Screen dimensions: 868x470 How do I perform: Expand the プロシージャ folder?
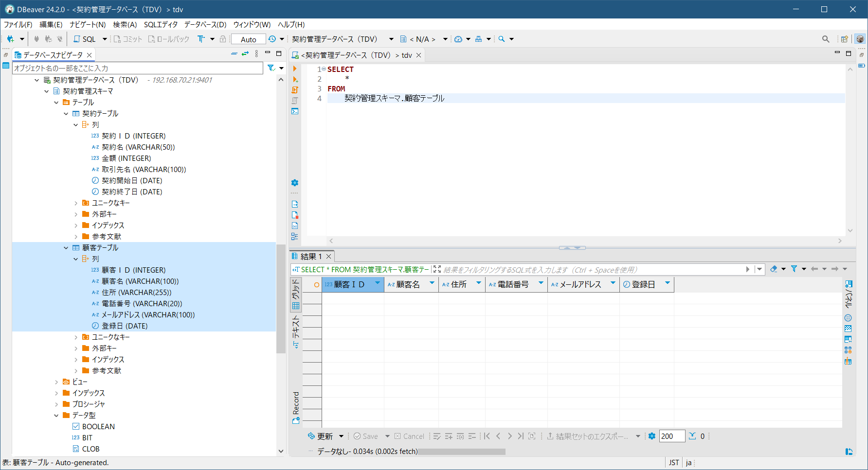(x=56, y=404)
